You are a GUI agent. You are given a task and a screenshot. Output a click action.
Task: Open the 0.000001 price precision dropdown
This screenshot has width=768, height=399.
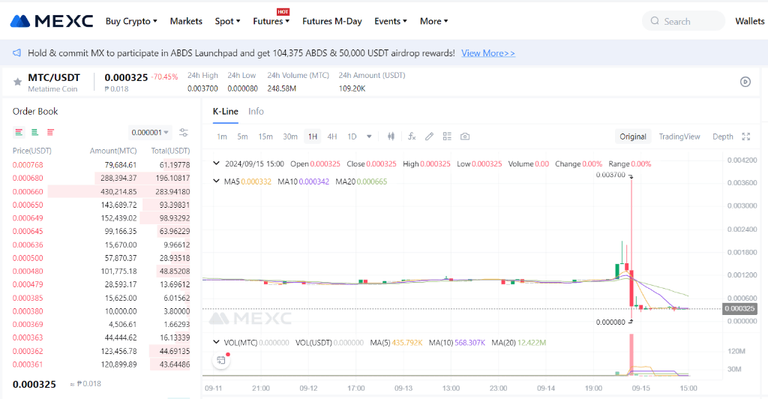point(150,132)
